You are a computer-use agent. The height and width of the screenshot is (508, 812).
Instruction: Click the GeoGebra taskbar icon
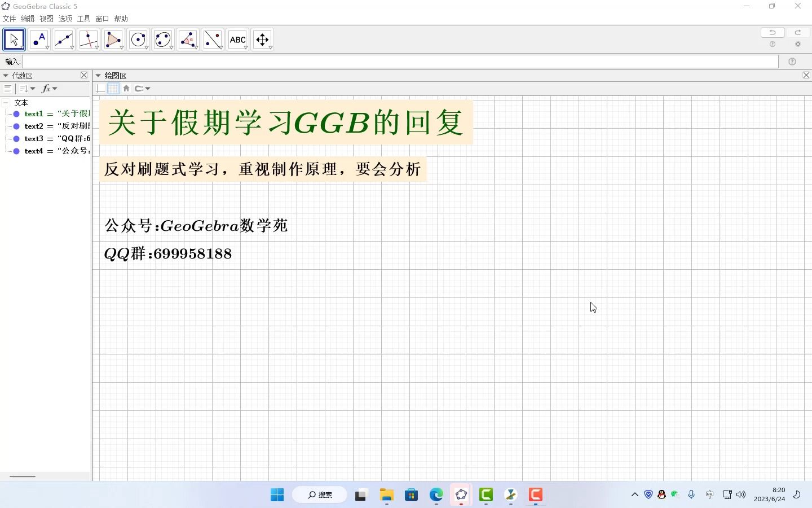pos(461,495)
